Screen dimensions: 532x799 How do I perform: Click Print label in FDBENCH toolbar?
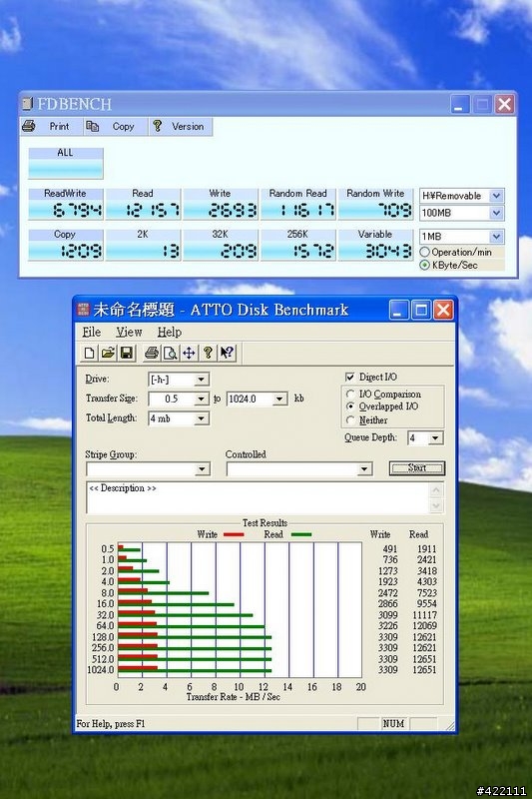[x=59, y=127]
